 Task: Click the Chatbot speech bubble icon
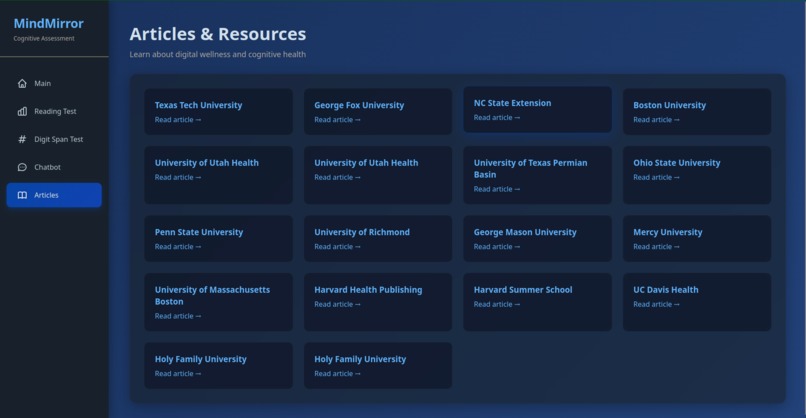[22, 167]
